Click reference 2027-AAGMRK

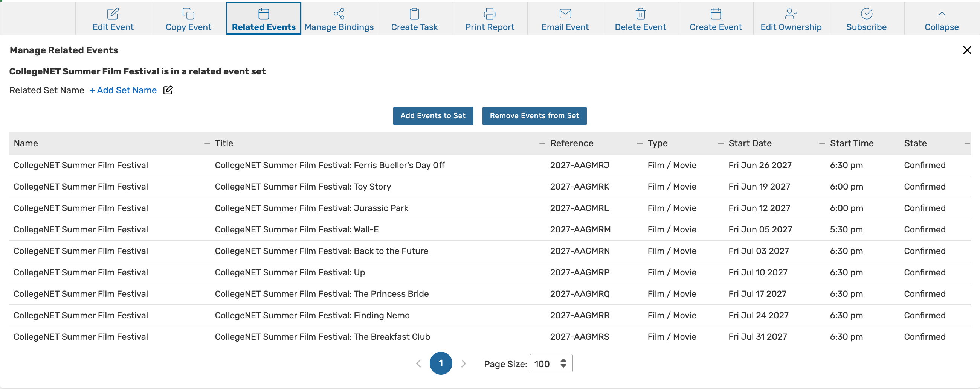580,187
